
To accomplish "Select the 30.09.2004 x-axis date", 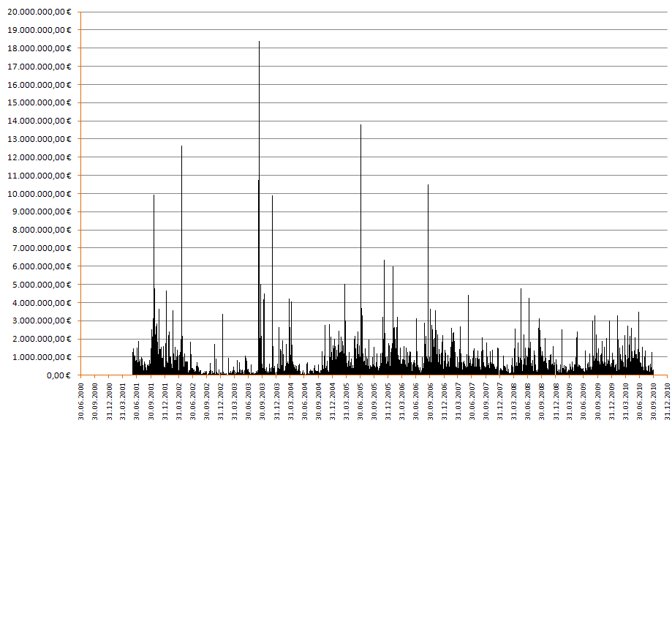I will [x=318, y=402].
